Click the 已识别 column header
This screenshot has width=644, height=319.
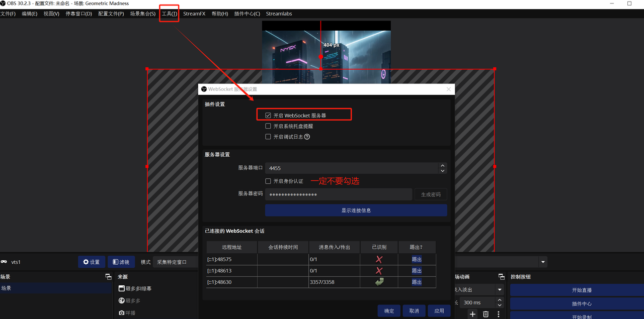379,247
